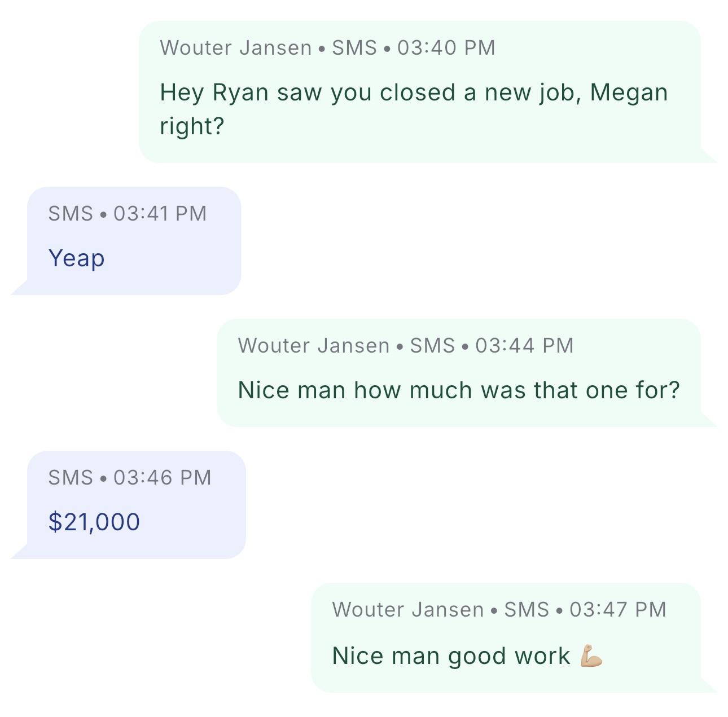The height and width of the screenshot is (717, 728).
Task: Click the "$21,000" reply text
Action: pyautogui.click(x=94, y=522)
